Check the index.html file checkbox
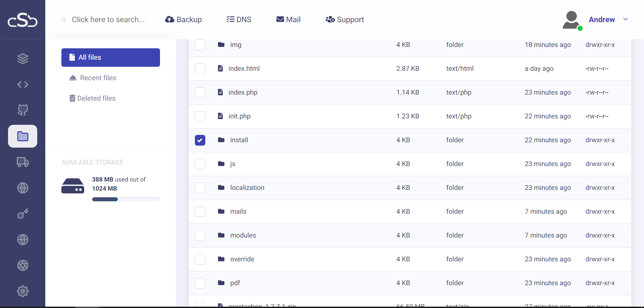 click(x=200, y=69)
